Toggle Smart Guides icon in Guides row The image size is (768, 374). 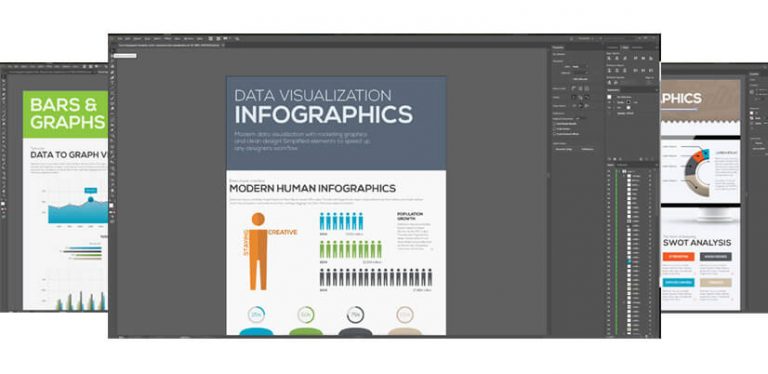[x=587, y=97]
